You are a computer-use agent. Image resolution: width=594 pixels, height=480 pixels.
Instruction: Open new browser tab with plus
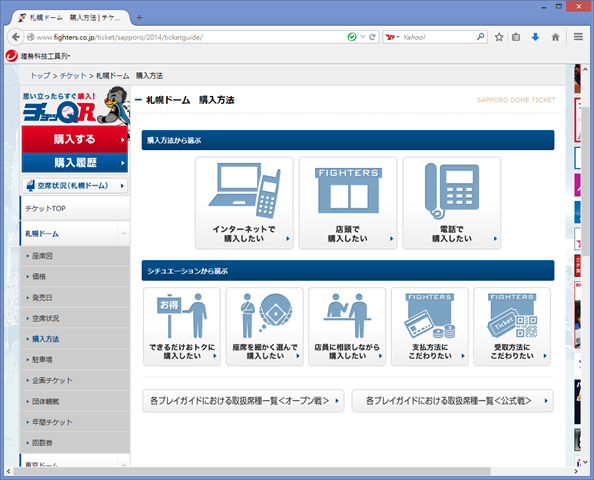click(x=139, y=17)
